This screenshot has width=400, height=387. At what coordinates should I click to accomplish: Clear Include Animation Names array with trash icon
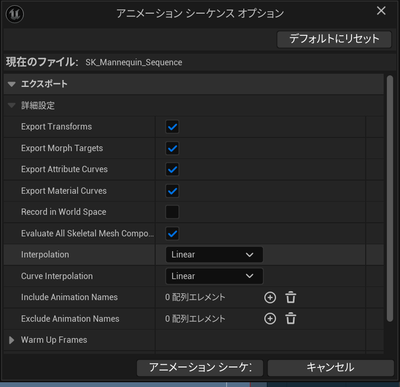pos(291,297)
